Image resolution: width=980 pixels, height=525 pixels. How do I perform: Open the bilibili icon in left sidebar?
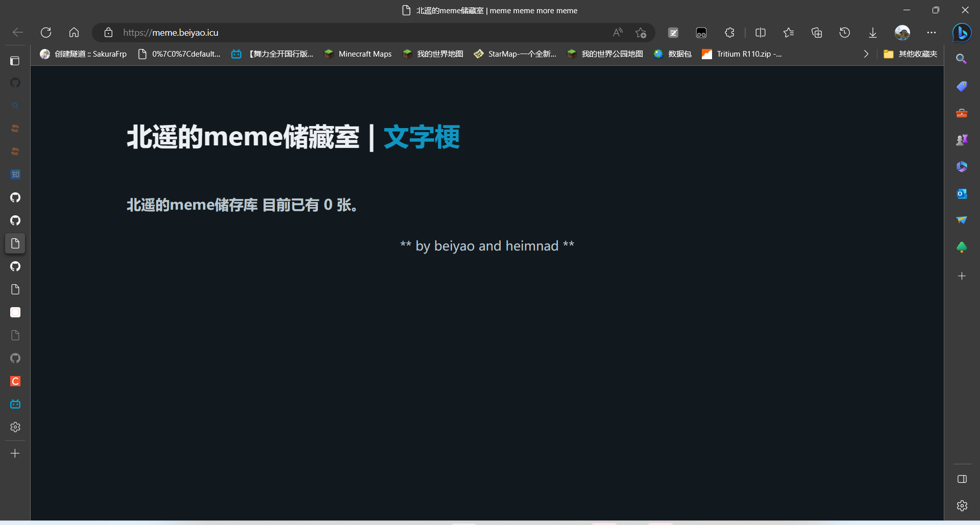pos(15,404)
